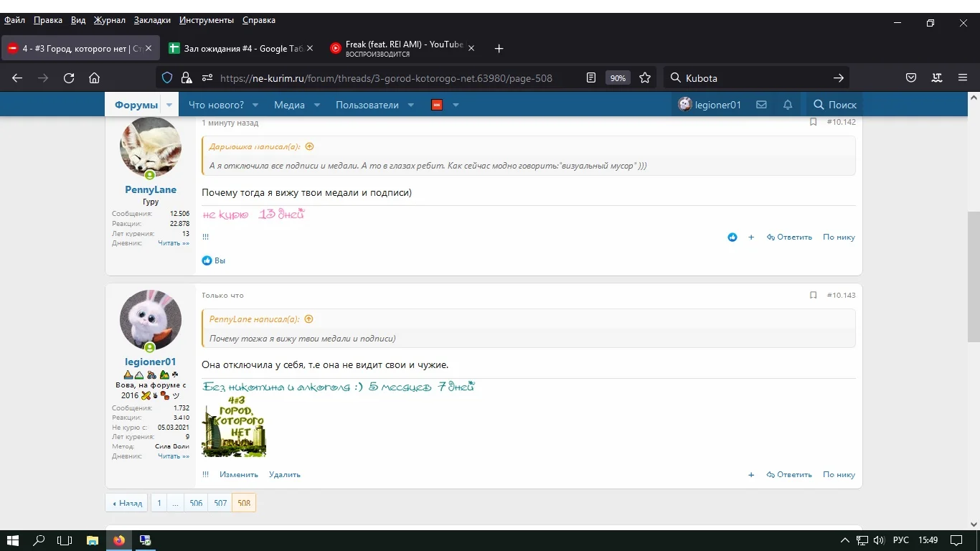Viewport: 980px width, 551px height.
Task: Reply to legioner01's post via Ответить
Action: coord(789,474)
